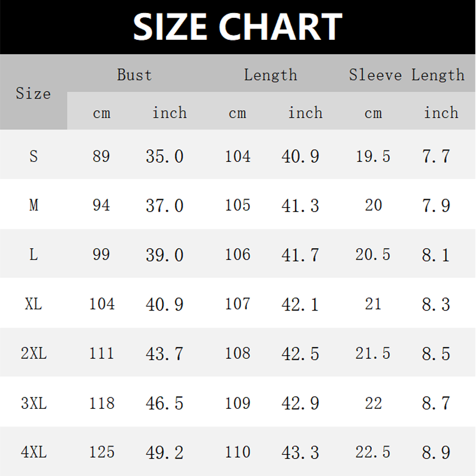
Task: Select the S size row label
Action: (x=33, y=156)
